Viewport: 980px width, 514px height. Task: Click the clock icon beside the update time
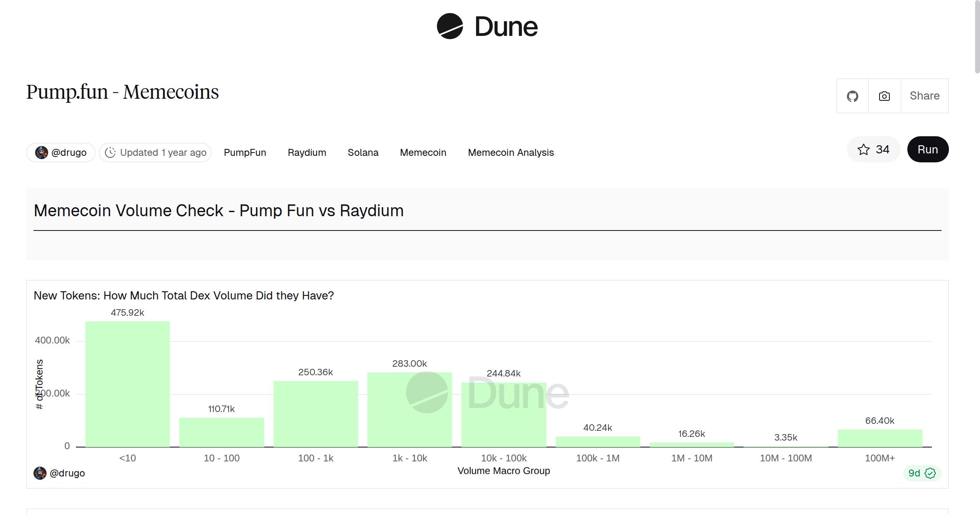click(111, 152)
